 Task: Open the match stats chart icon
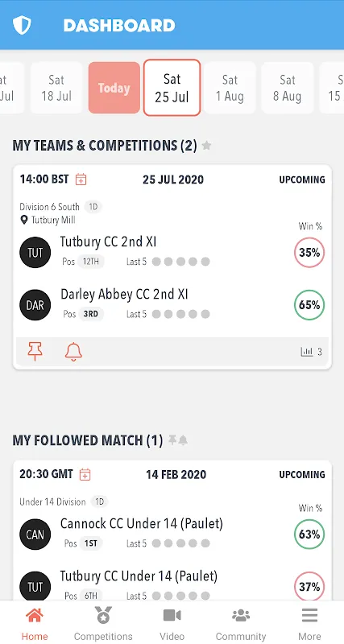(x=307, y=352)
